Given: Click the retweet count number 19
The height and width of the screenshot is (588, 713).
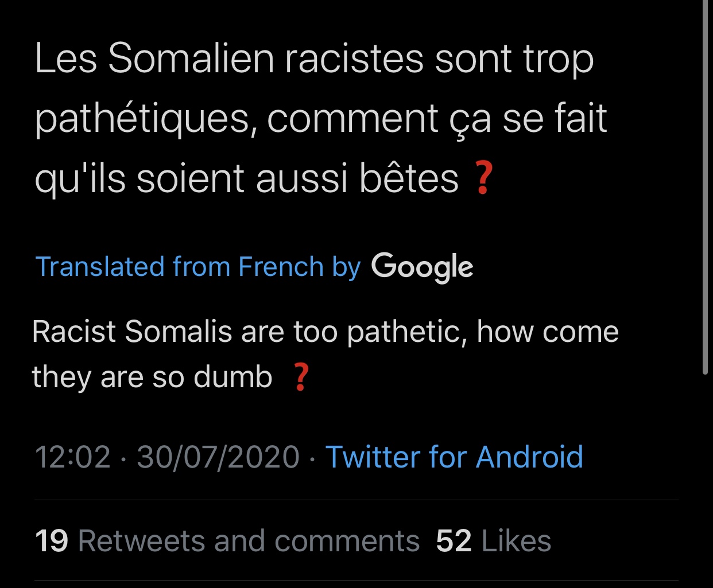Looking at the screenshot, I should click(x=52, y=541).
